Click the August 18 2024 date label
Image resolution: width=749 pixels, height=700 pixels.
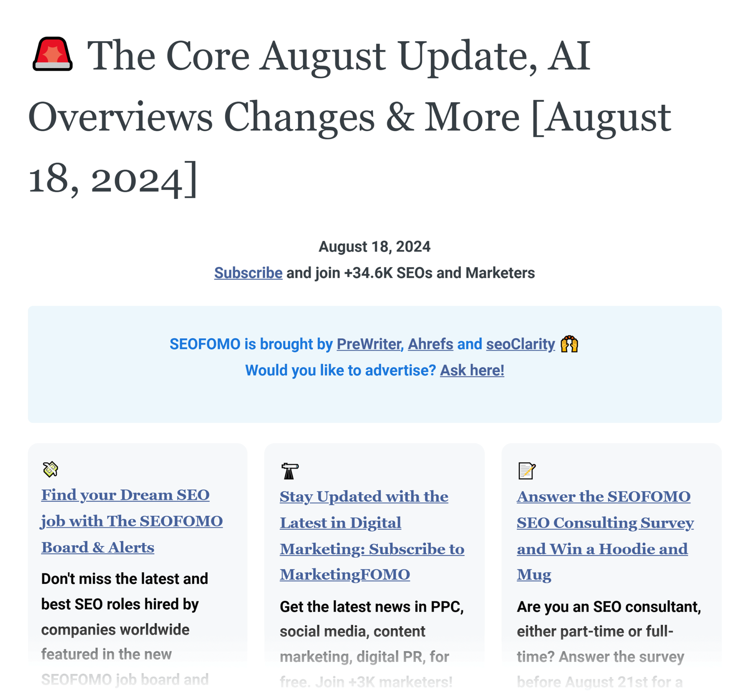(x=374, y=247)
